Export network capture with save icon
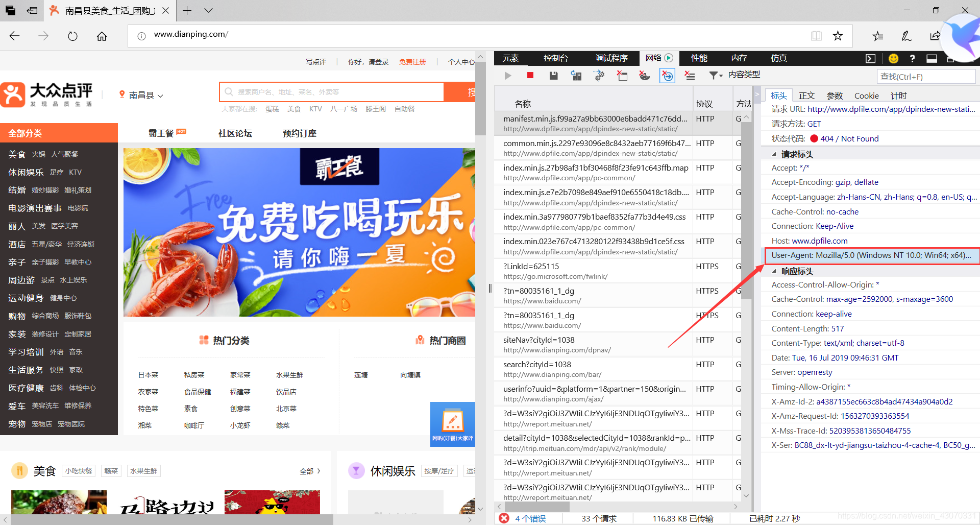This screenshot has width=980, height=525. pos(553,76)
